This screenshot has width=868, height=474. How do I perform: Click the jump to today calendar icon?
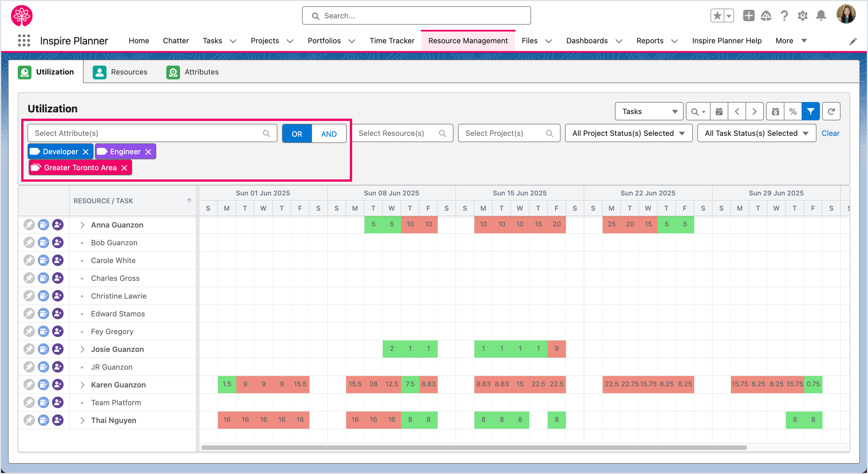point(775,111)
